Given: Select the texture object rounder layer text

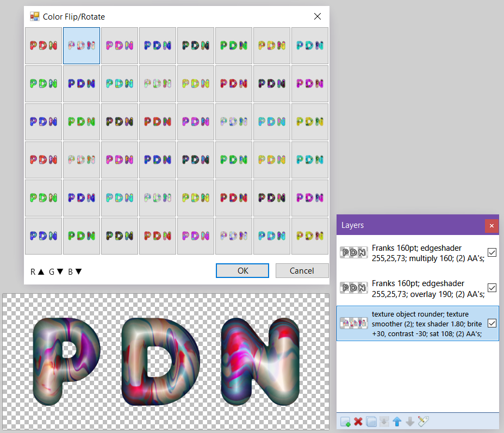Looking at the screenshot, I should [x=427, y=324].
